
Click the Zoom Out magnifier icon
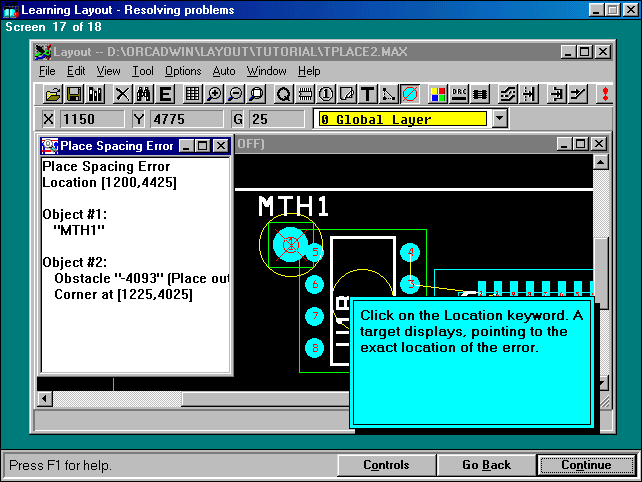235,94
